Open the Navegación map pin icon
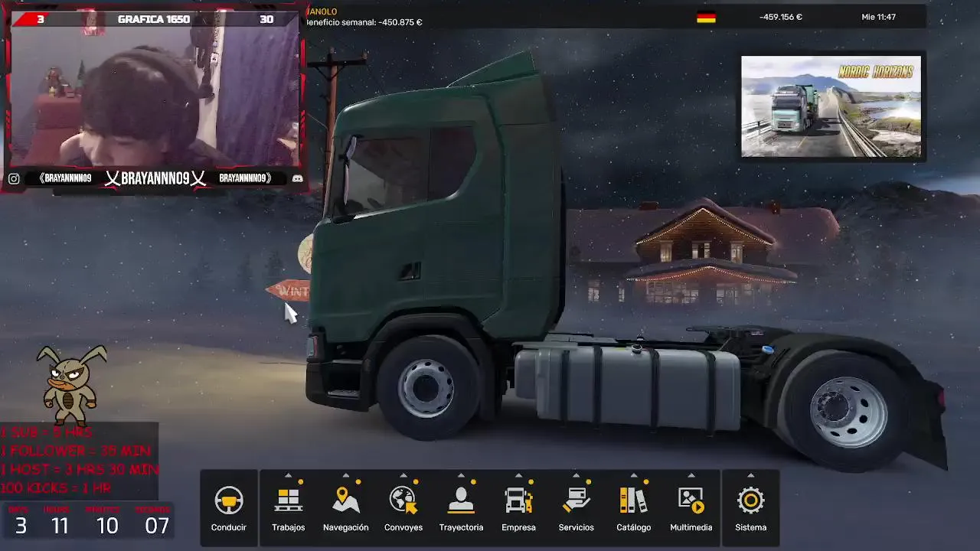 pyautogui.click(x=346, y=500)
